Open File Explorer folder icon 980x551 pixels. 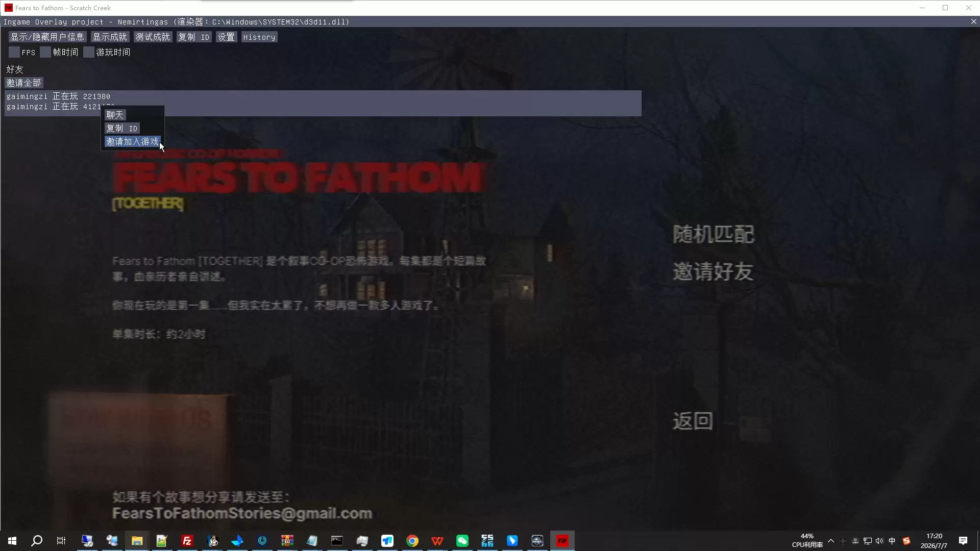coord(137,541)
